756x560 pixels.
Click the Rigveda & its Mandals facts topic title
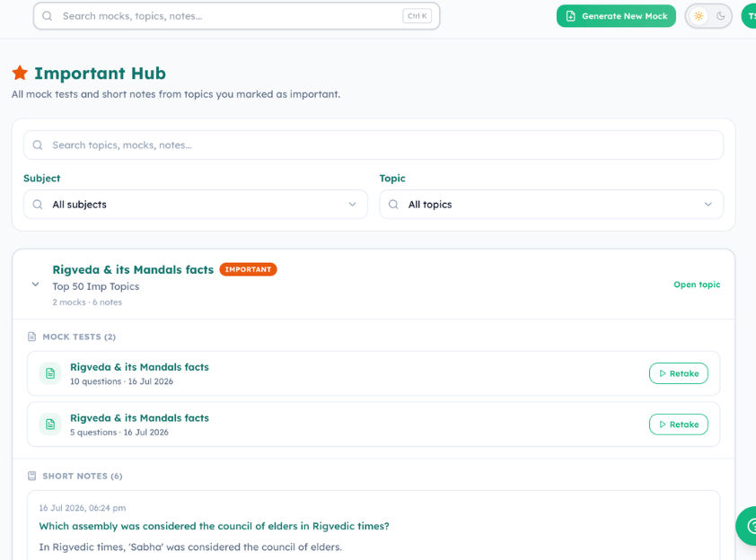click(133, 269)
